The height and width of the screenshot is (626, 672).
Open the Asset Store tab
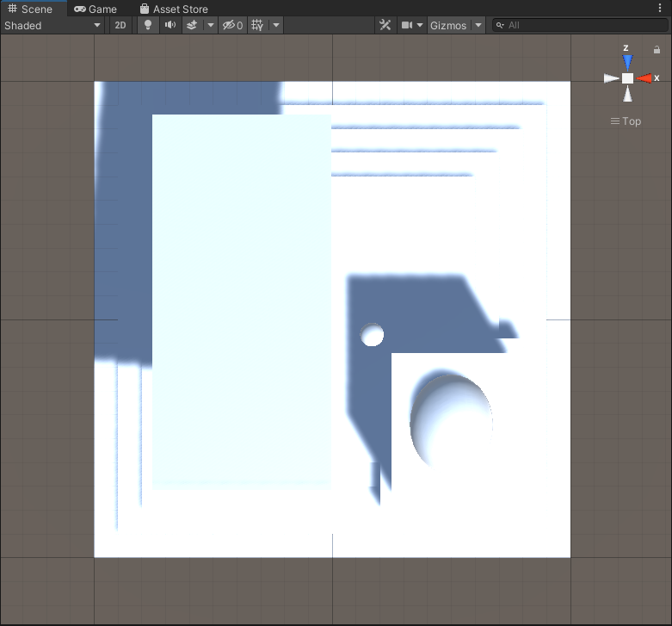[x=174, y=9]
